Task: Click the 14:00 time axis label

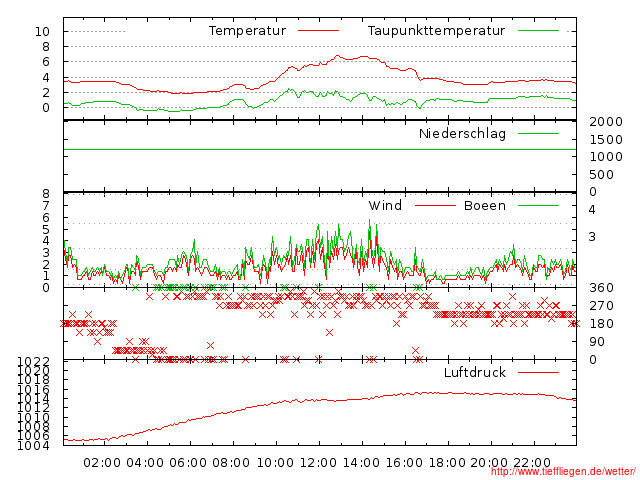Action: tap(361, 463)
